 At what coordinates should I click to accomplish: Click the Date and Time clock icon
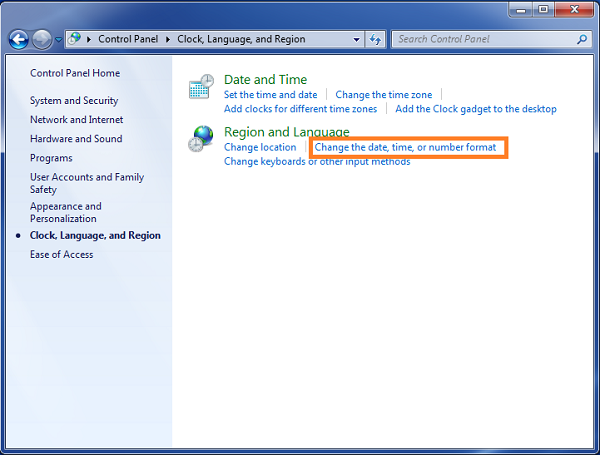[202, 87]
